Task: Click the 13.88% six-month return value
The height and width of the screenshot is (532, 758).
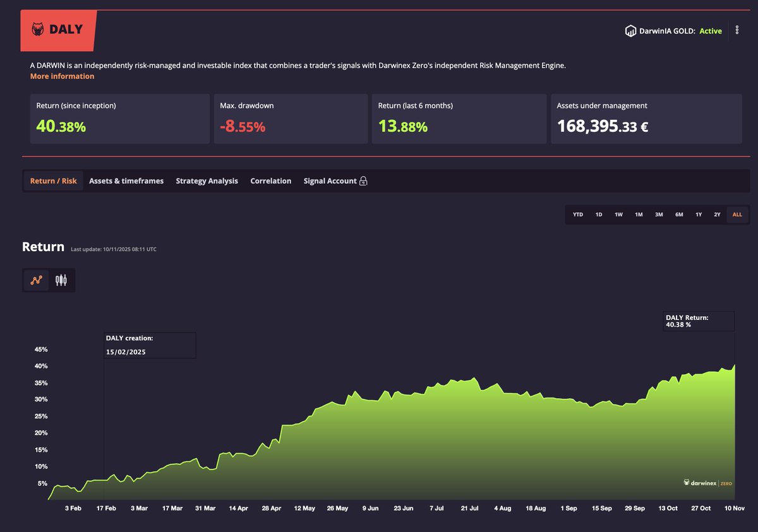Action: 403,126
